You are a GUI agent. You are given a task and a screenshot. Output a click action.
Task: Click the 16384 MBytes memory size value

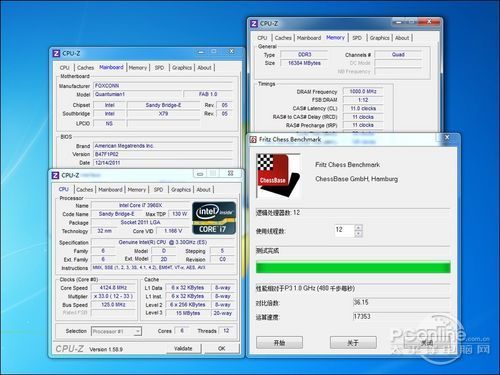click(304, 63)
